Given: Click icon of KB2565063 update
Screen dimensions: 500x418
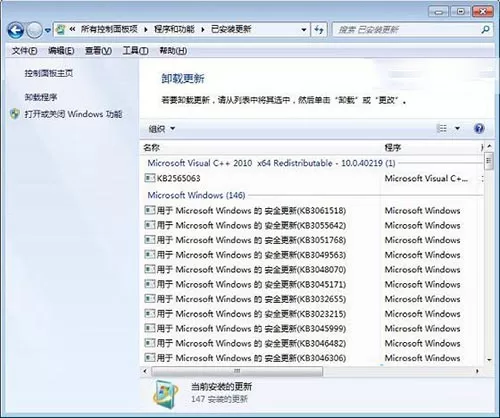Looking at the screenshot, I should coord(150,178).
